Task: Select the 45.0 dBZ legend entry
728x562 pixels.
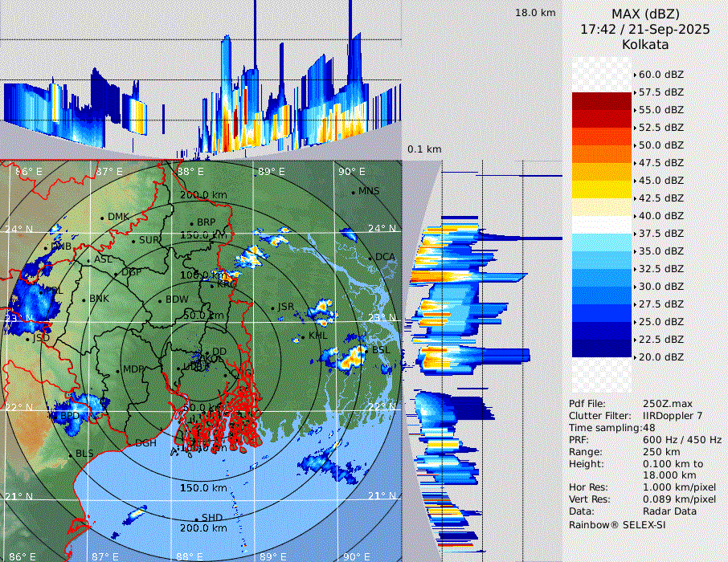Action: [x=661, y=181]
